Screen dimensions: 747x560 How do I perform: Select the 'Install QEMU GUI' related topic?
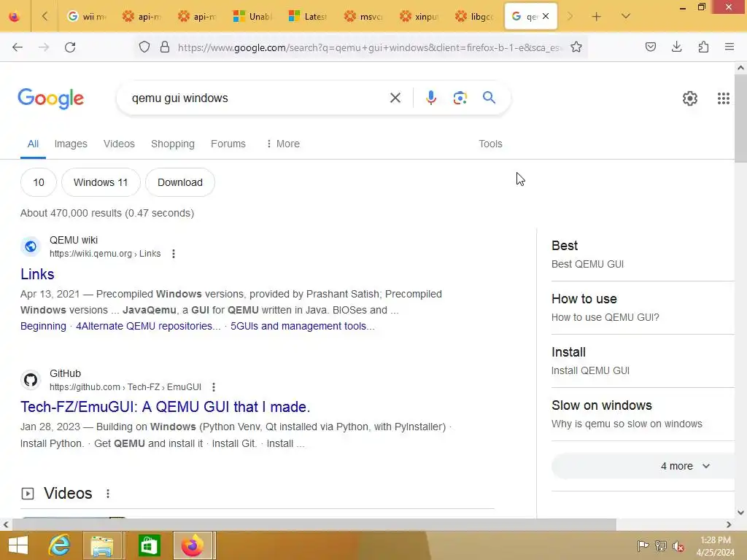pyautogui.click(x=643, y=361)
